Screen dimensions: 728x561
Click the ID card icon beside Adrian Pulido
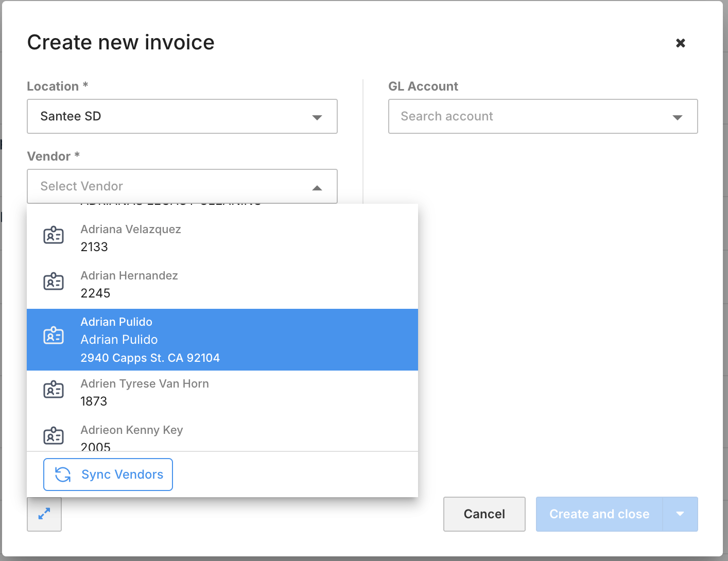[54, 336]
